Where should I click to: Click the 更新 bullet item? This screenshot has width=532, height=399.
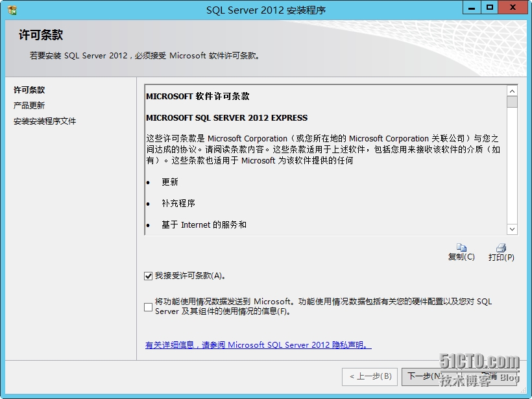170,182
